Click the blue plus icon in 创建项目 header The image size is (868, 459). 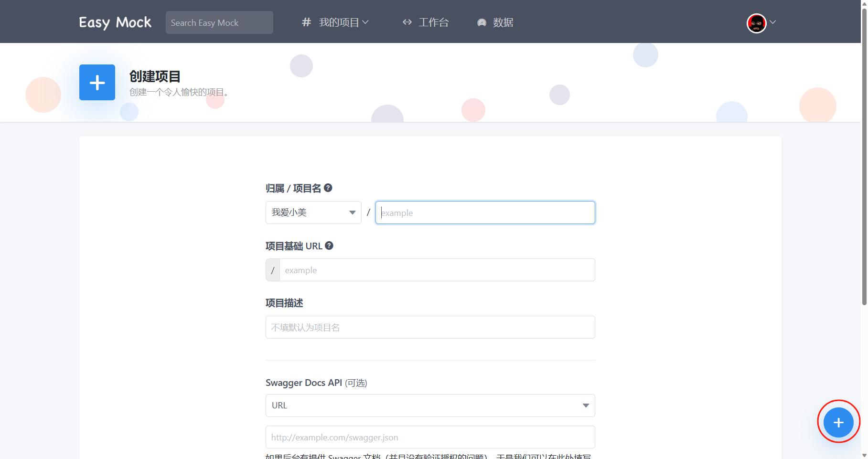tap(97, 82)
